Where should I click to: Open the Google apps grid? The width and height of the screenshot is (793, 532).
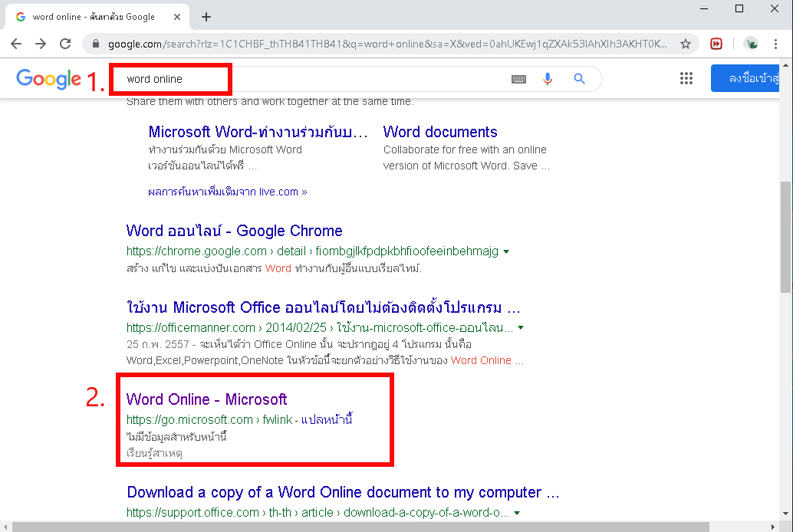click(x=686, y=78)
